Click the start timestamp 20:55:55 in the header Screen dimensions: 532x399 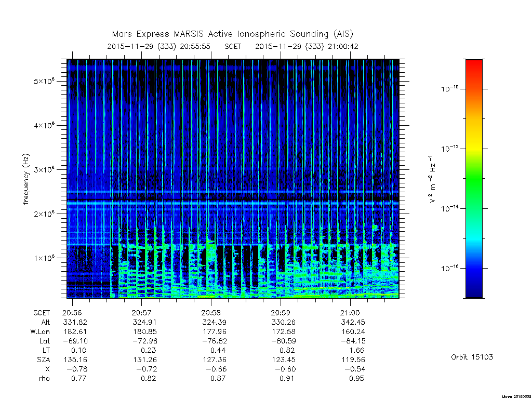pyautogui.click(x=195, y=46)
